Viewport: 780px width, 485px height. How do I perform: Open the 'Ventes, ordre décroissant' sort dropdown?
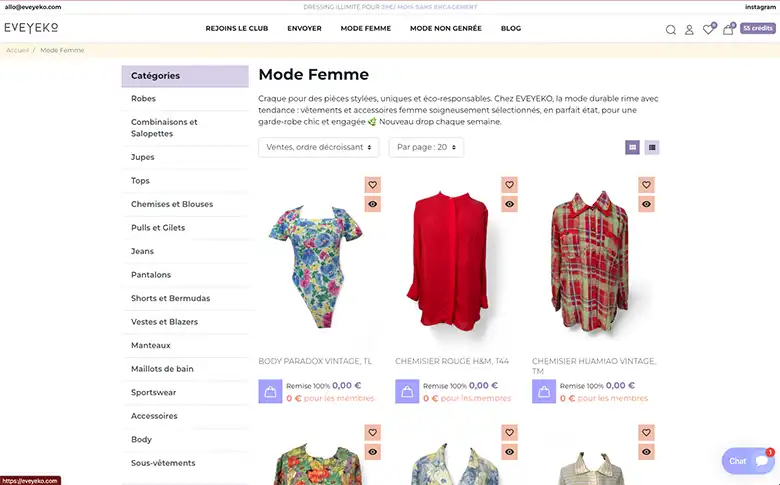(319, 148)
